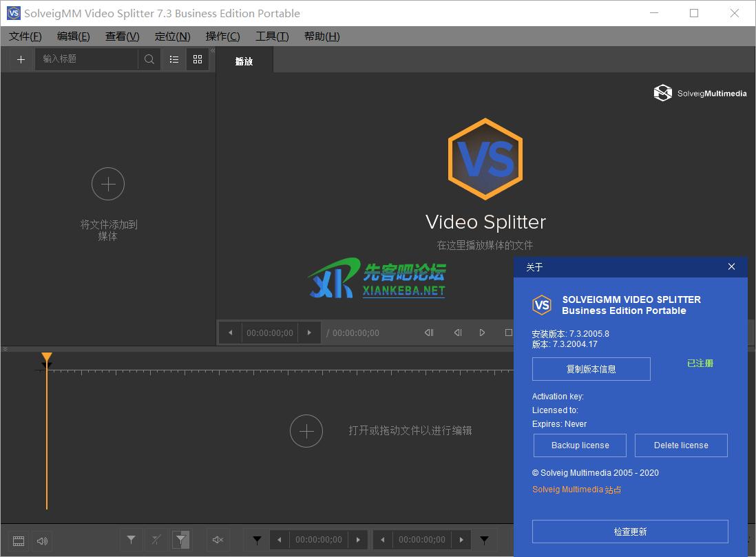
Task: Select the 播放 tab
Action: pyautogui.click(x=244, y=61)
